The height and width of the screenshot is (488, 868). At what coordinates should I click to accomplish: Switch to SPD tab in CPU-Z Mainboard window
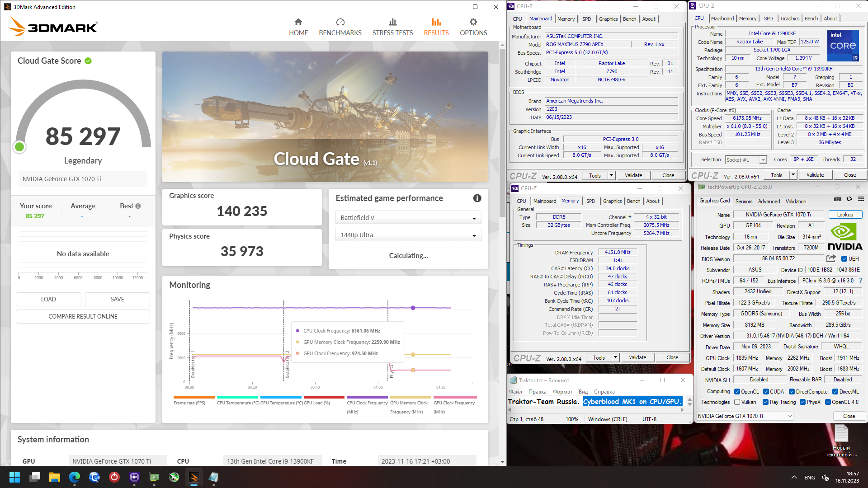pyautogui.click(x=586, y=19)
